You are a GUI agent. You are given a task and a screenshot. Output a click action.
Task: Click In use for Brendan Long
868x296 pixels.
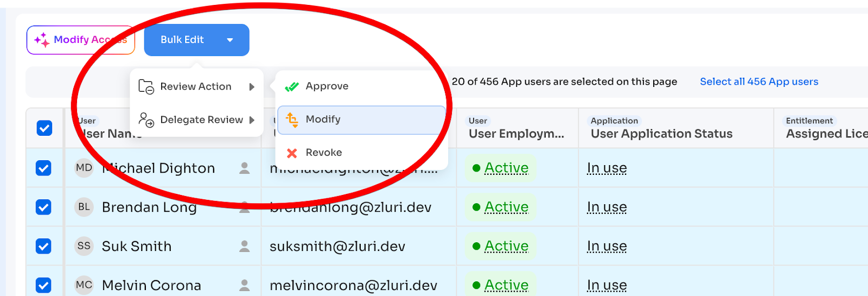coord(607,207)
